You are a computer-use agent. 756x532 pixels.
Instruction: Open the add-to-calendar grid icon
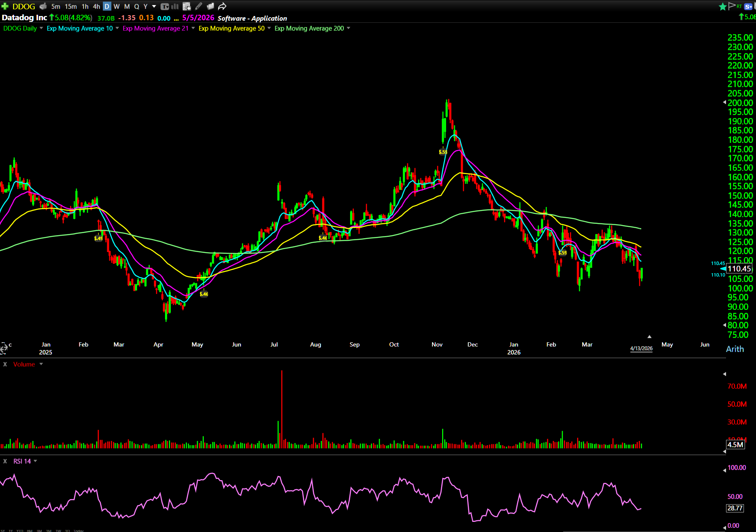pos(187,6)
